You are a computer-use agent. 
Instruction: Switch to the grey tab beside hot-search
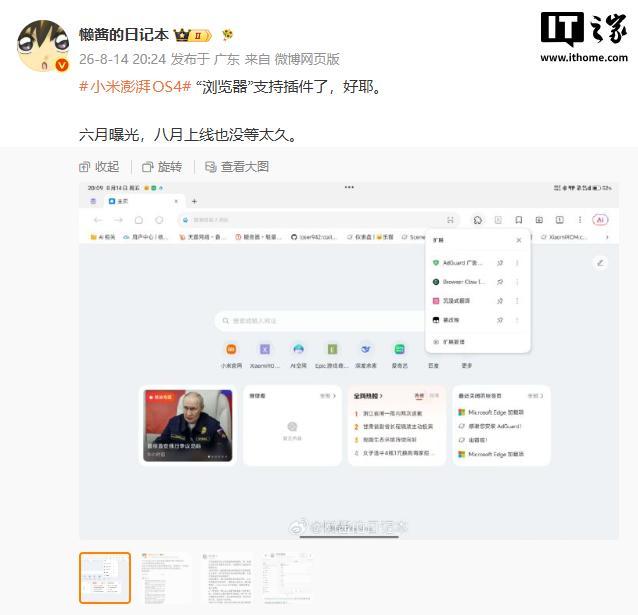point(434,396)
